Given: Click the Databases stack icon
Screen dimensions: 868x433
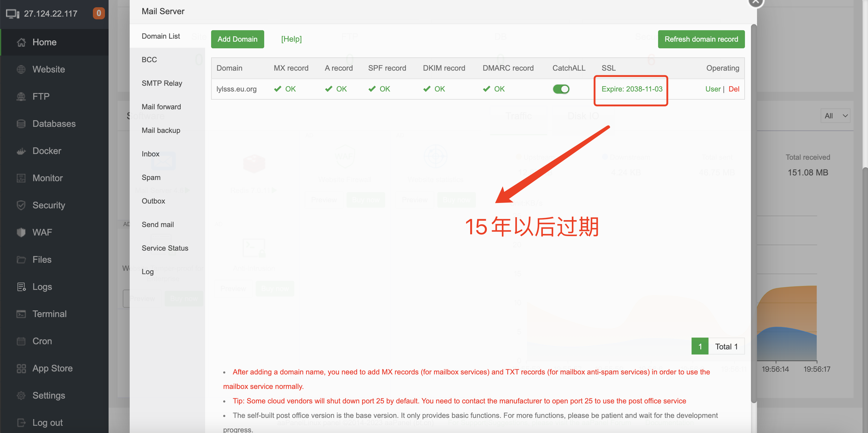Looking at the screenshot, I should [x=21, y=124].
